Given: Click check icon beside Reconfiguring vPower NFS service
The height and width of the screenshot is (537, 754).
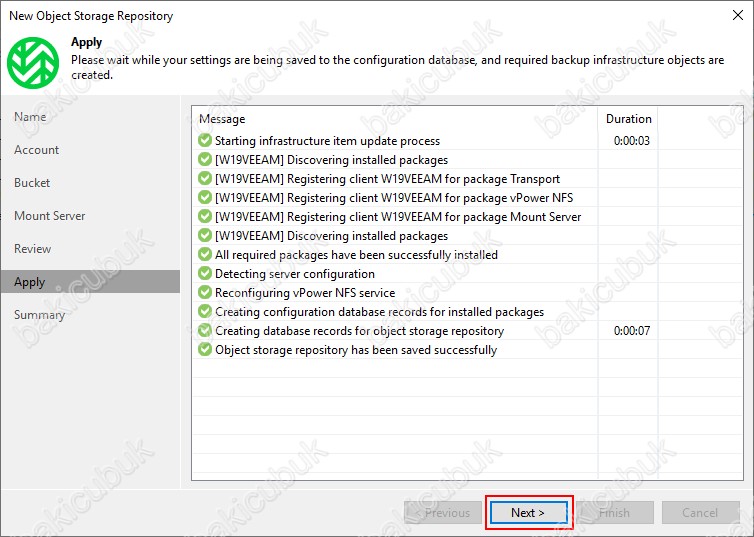Looking at the screenshot, I should [205, 292].
